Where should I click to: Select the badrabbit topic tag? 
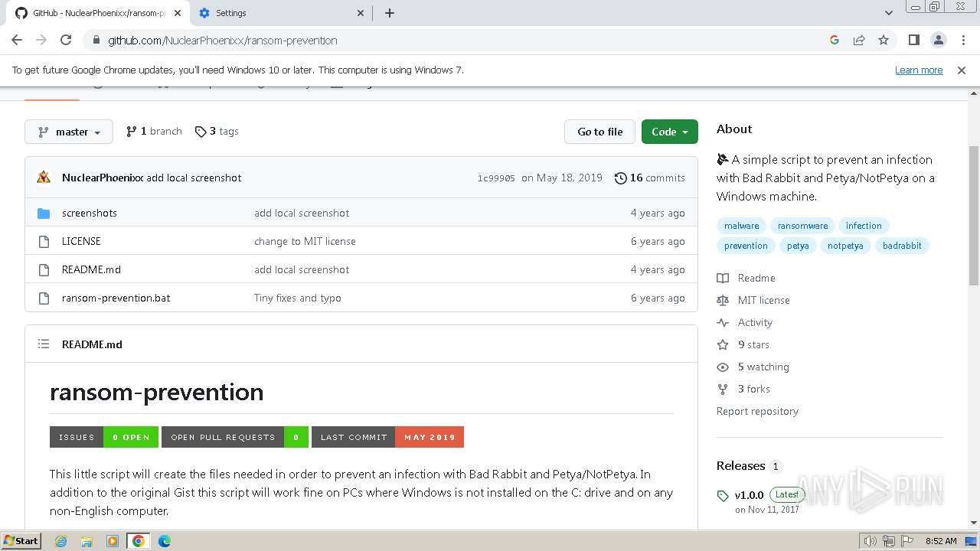(x=902, y=246)
